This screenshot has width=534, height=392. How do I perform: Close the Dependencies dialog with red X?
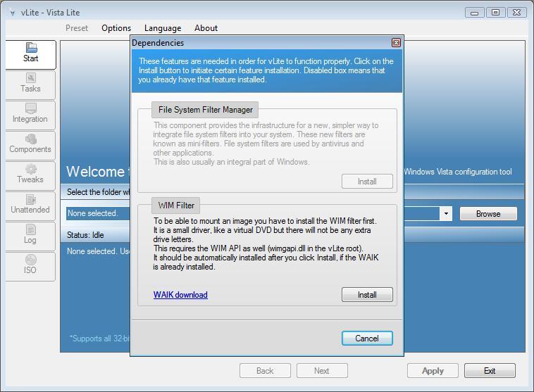pos(396,42)
